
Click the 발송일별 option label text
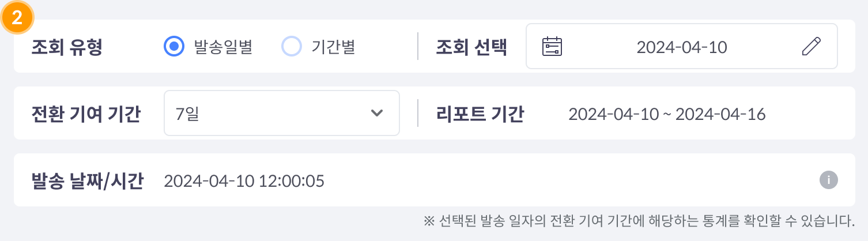pos(224,47)
